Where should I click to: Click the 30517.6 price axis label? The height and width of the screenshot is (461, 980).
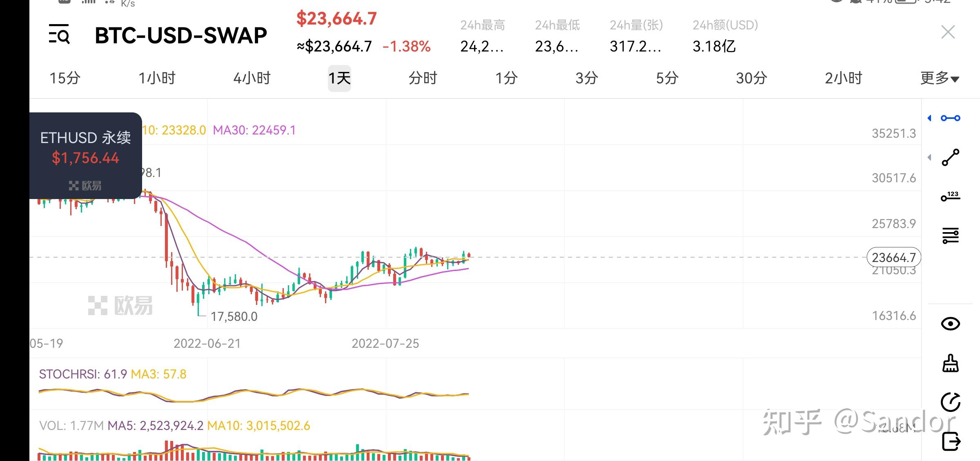pyautogui.click(x=894, y=178)
